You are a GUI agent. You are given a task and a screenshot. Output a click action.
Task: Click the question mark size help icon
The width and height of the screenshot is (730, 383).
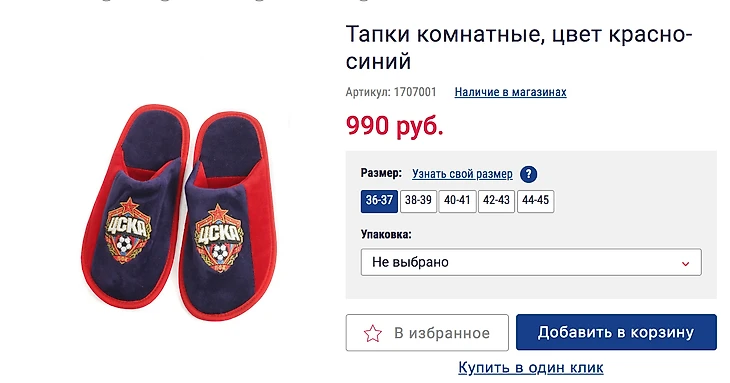528,174
